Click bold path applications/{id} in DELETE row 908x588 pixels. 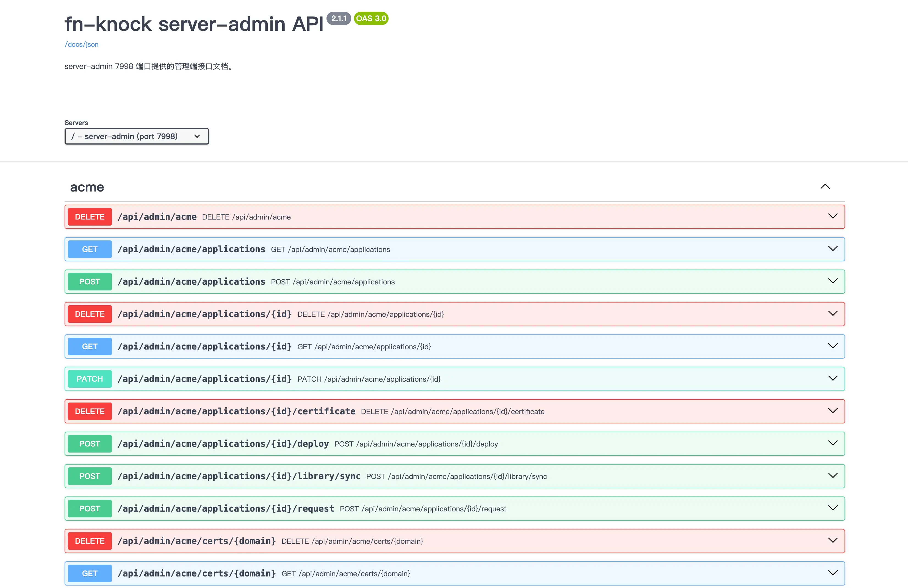click(204, 314)
